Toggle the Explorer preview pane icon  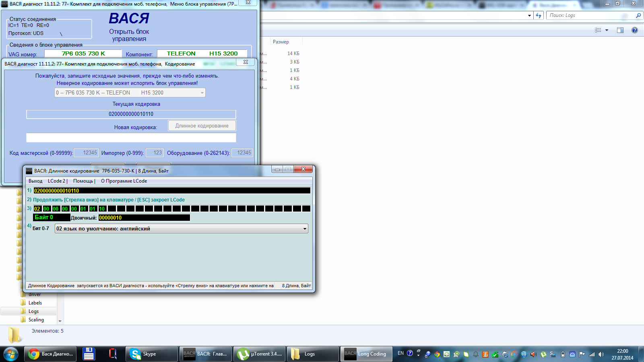[620, 30]
